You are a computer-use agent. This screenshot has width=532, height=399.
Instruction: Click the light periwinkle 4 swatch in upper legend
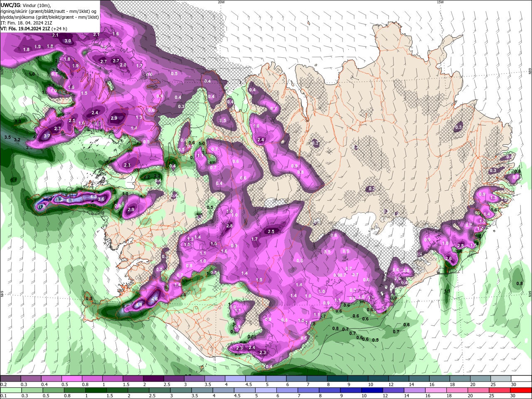point(235,378)
